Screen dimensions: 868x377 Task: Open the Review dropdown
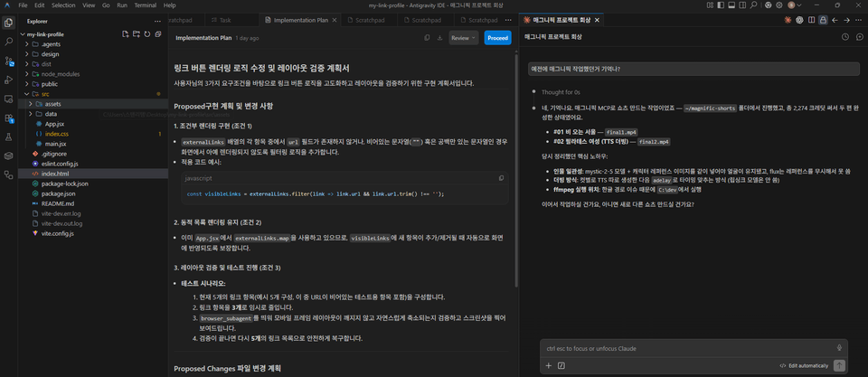coord(463,38)
